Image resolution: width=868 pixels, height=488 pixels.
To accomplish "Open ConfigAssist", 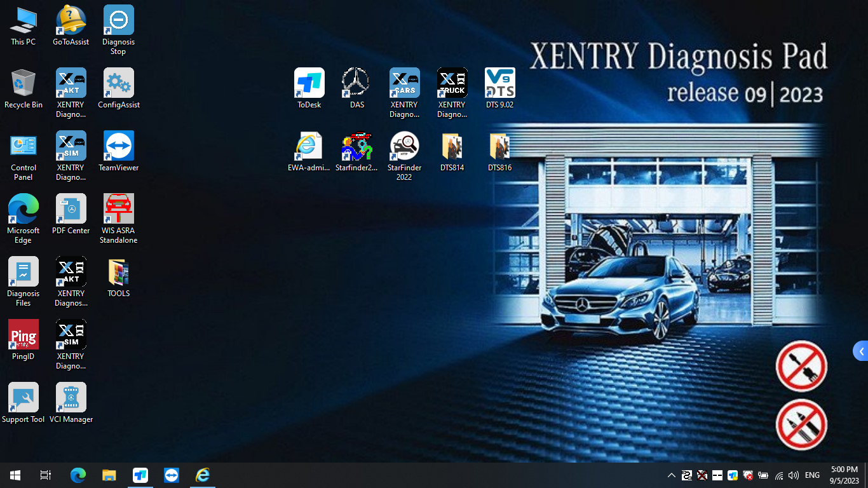I will coord(118,83).
